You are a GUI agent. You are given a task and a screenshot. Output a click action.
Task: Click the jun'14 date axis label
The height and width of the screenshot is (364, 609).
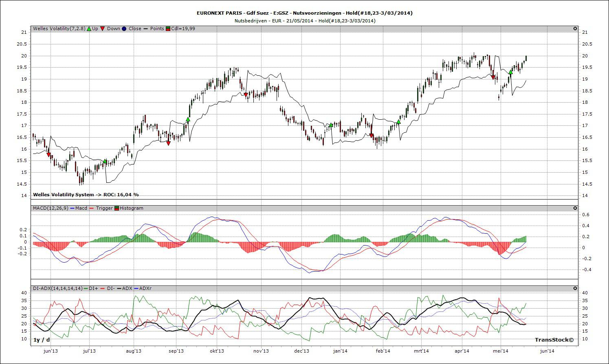tap(547, 351)
